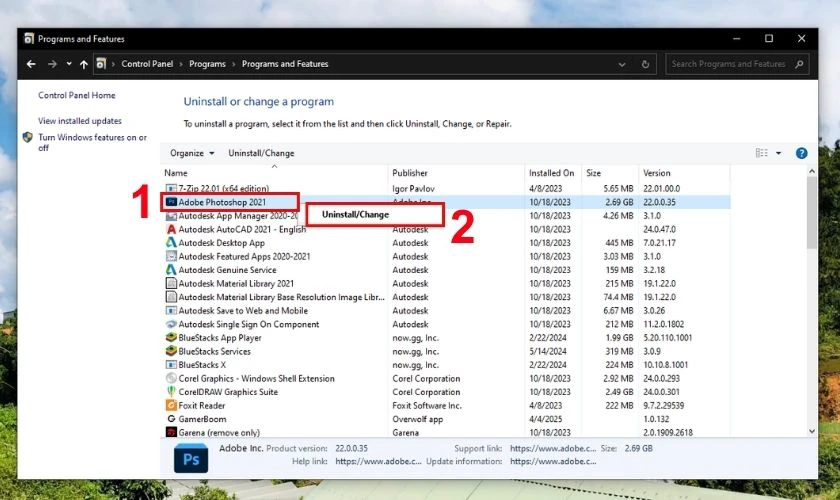Viewport: 840px width, 500px height.
Task: Open the blue Help icon
Action: coord(801,153)
